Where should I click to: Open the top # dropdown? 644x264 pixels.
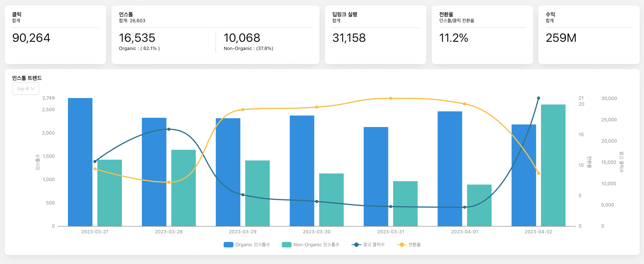[26, 89]
